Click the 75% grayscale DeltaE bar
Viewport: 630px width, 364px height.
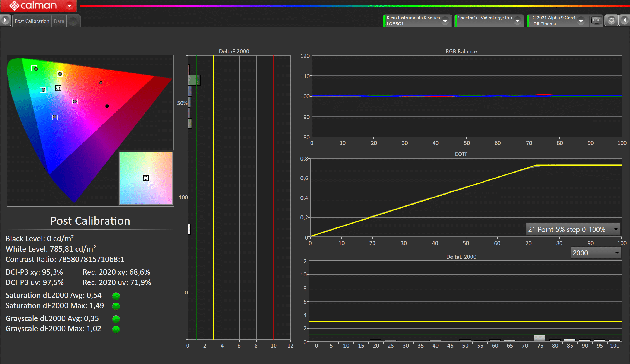pos(540,338)
